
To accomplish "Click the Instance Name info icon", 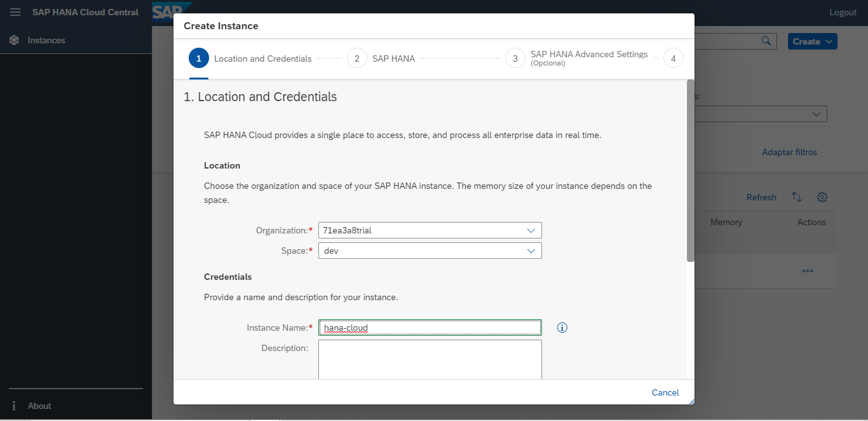I will click(x=562, y=328).
